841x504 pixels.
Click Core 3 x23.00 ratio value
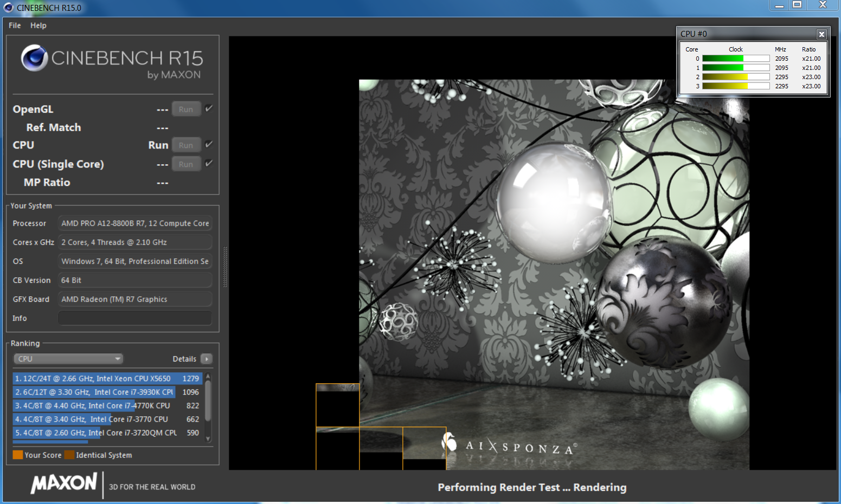click(x=811, y=86)
